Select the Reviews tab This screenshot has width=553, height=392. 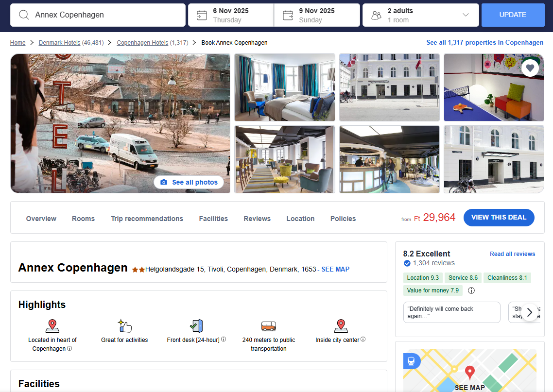pos(257,219)
